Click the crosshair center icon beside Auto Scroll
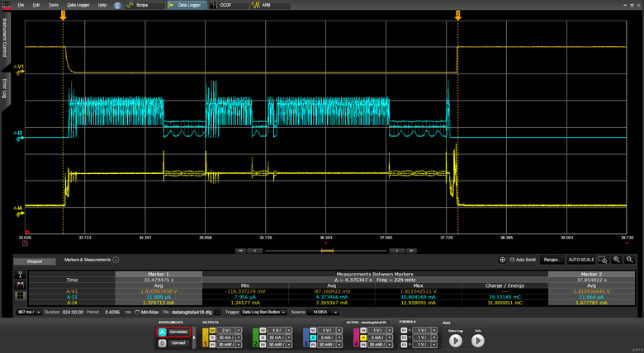This screenshot has height=353, width=644. pyautogui.click(x=502, y=260)
